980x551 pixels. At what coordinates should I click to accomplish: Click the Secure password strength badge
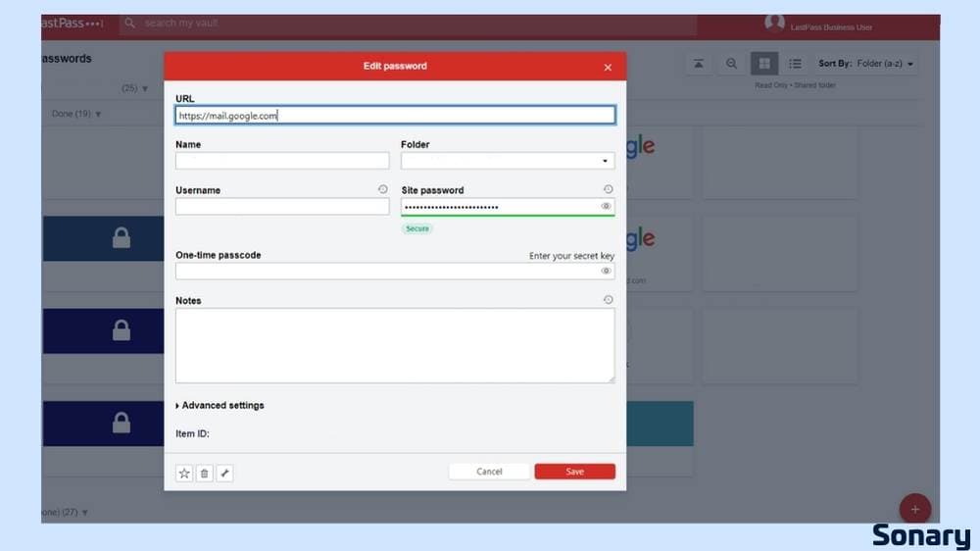point(416,228)
